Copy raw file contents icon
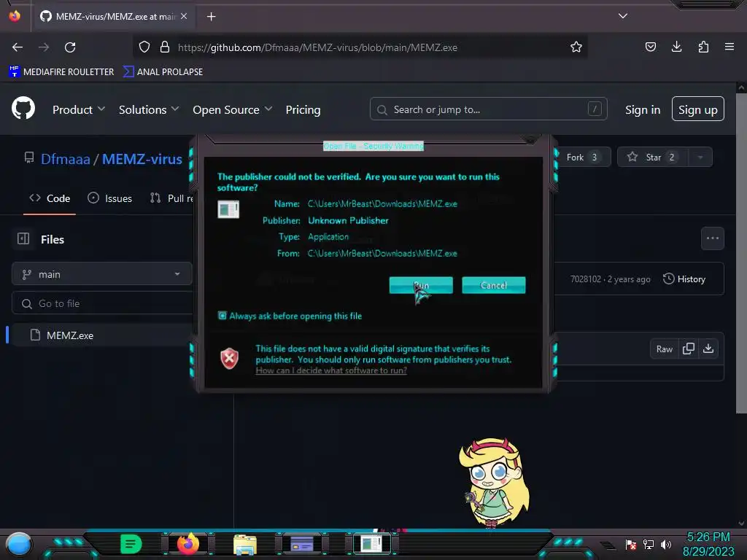Screen dimensions: 747x560 point(689,349)
